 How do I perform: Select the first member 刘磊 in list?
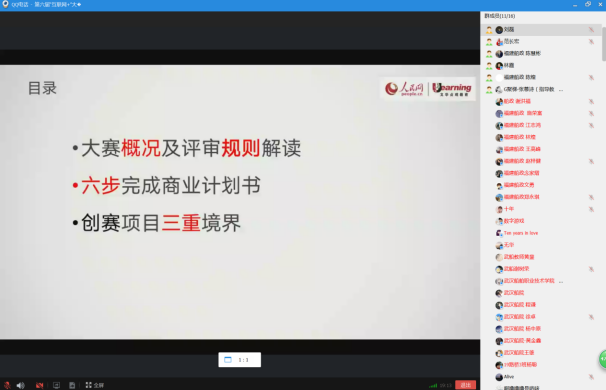(541, 30)
